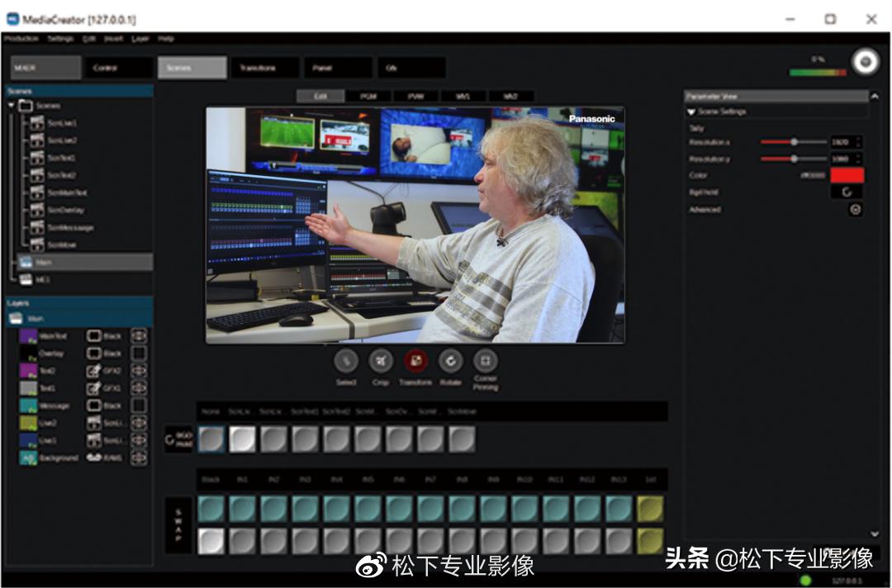This screenshot has height=588, width=892.
Task: Click scroll-down arrow in Parameter View
Action: coord(875,534)
